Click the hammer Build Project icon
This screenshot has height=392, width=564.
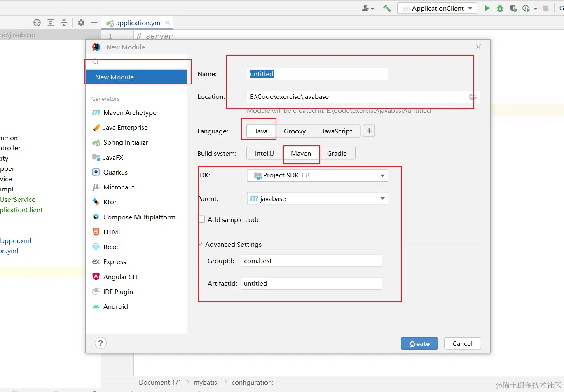pos(387,8)
